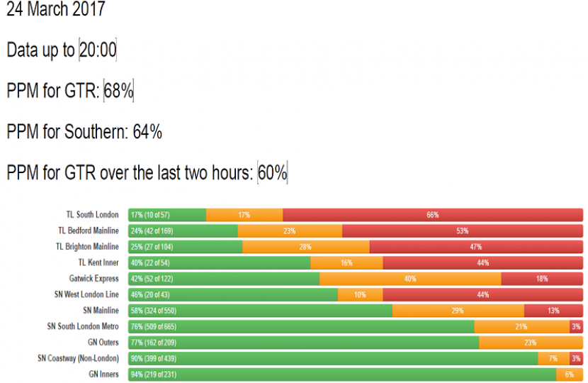This screenshot has height=383, width=588.
Task: Select SN Coastway orange 7% segment
Action: click(x=553, y=358)
